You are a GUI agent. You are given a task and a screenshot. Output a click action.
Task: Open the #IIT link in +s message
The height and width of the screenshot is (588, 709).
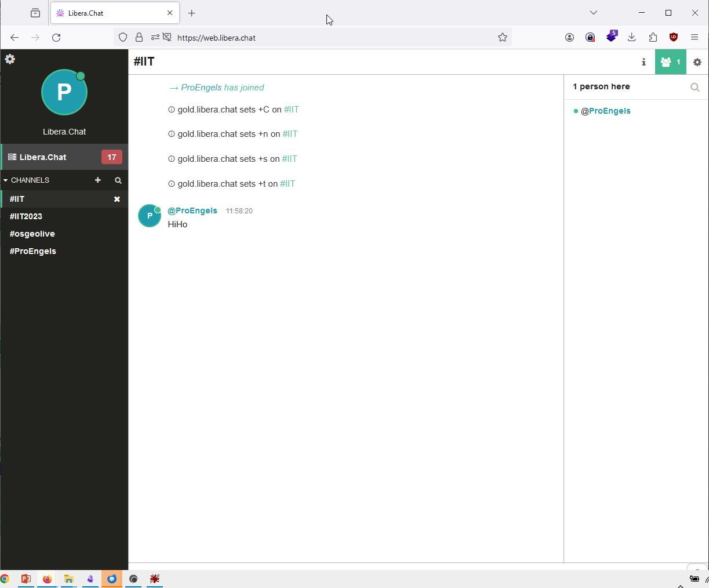289,159
